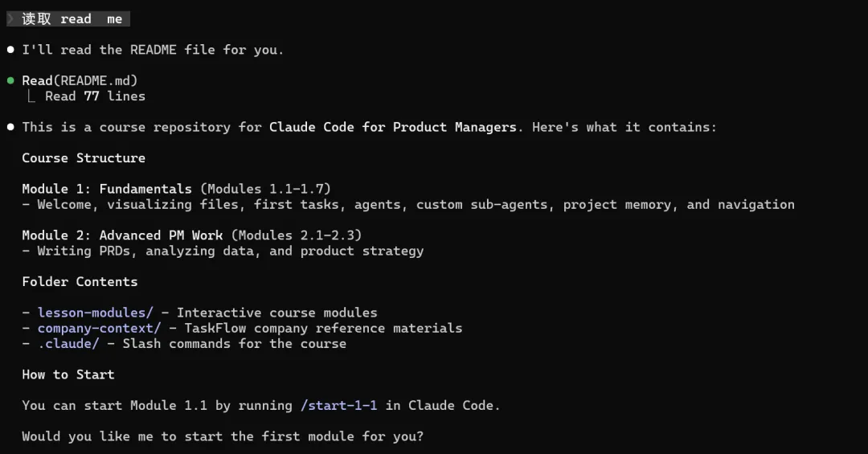The image size is (868, 454).
Task: Click the green status dot beside Read(README.md)
Action: coord(10,80)
